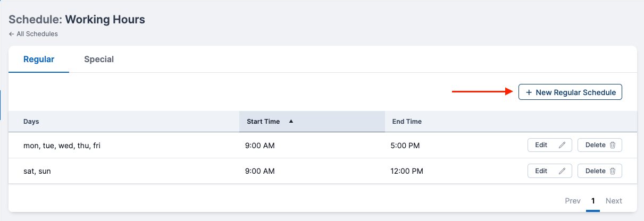Image resolution: width=644 pixels, height=221 pixels.
Task: Open the Special tab
Action: tap(99, 59)
